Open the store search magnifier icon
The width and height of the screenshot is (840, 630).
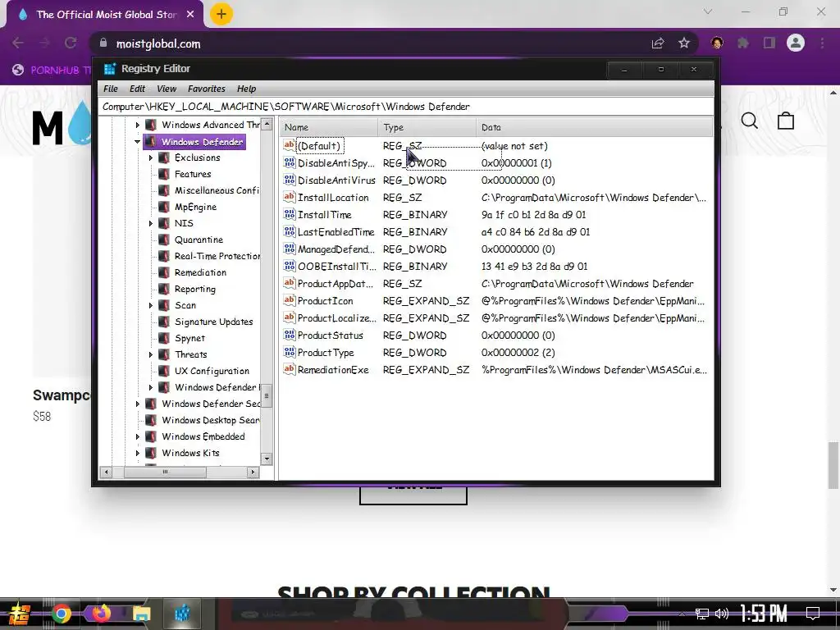750,121
